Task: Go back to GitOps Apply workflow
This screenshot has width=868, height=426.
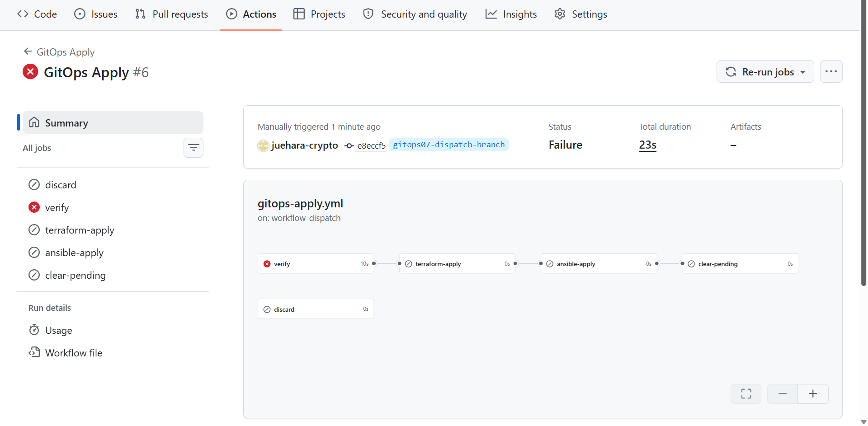Action: pyautogui.click(x=59, y=52)
